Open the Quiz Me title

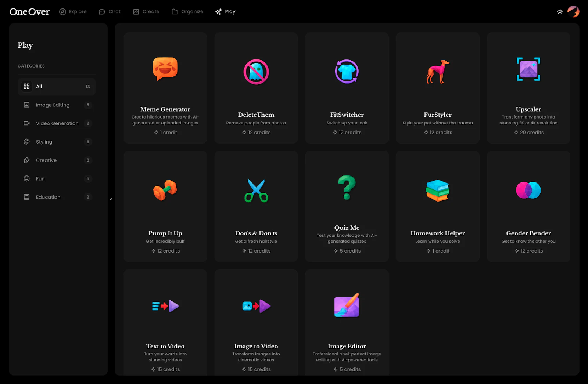coord(347,228)
